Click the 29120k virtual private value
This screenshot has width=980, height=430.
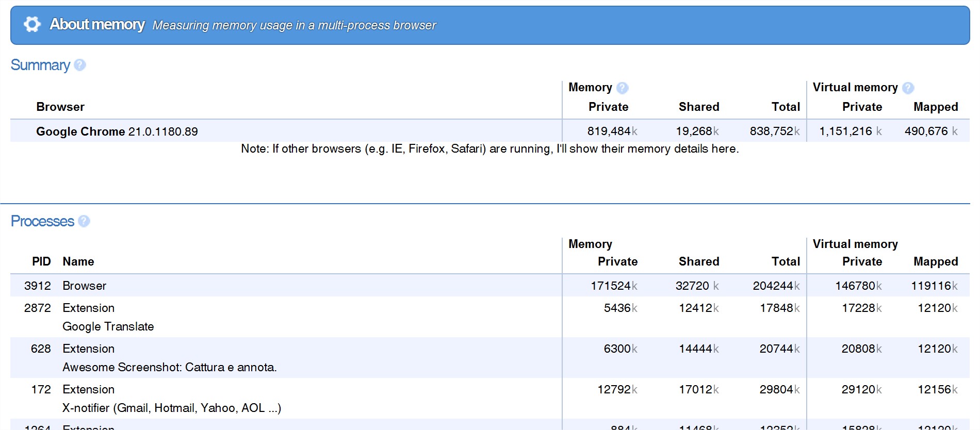[862, 389]
